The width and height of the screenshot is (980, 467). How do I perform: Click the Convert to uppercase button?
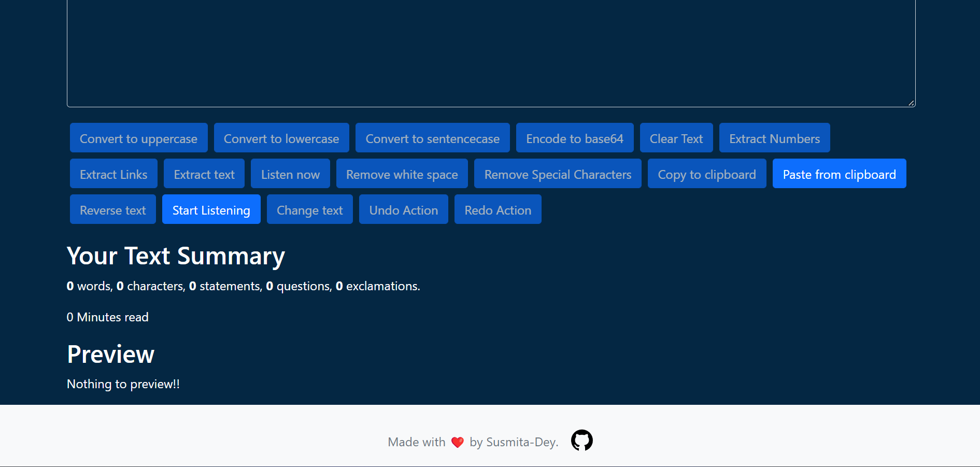pyautogui.click(x=138, y=138)
